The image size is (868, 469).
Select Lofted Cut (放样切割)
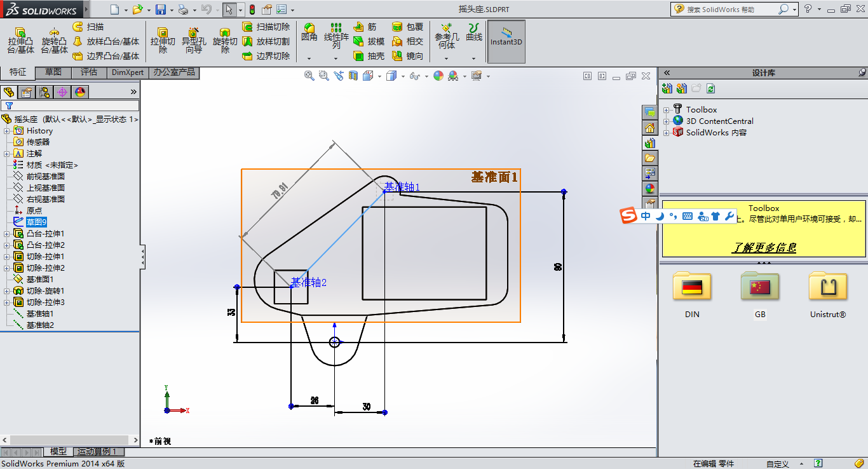click(x=266, y=41)
